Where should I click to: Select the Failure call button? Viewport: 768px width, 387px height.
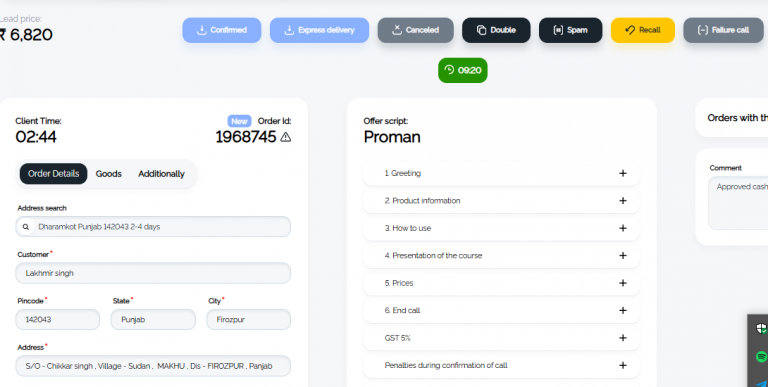point(723,30)
